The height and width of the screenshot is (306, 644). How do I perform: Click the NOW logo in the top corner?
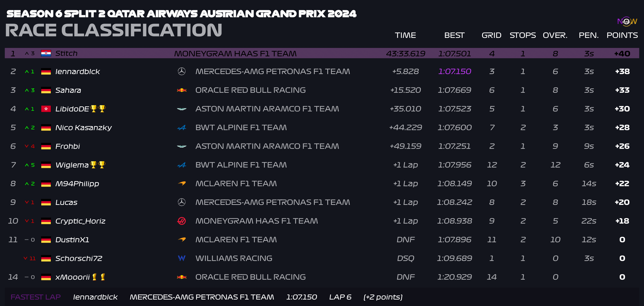click(627, 21)
